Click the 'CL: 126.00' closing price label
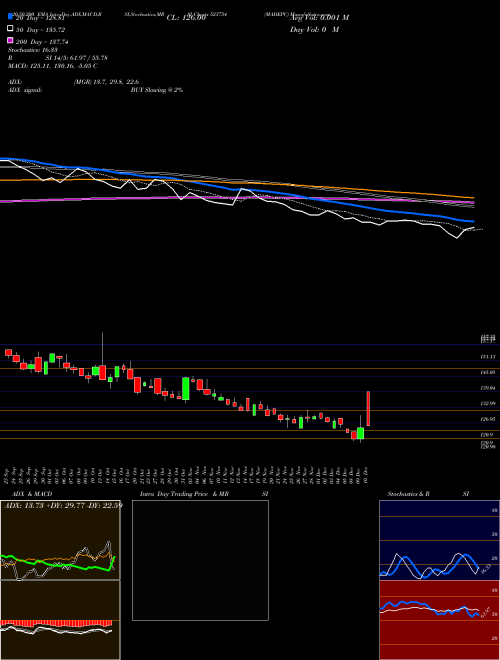 186,18
